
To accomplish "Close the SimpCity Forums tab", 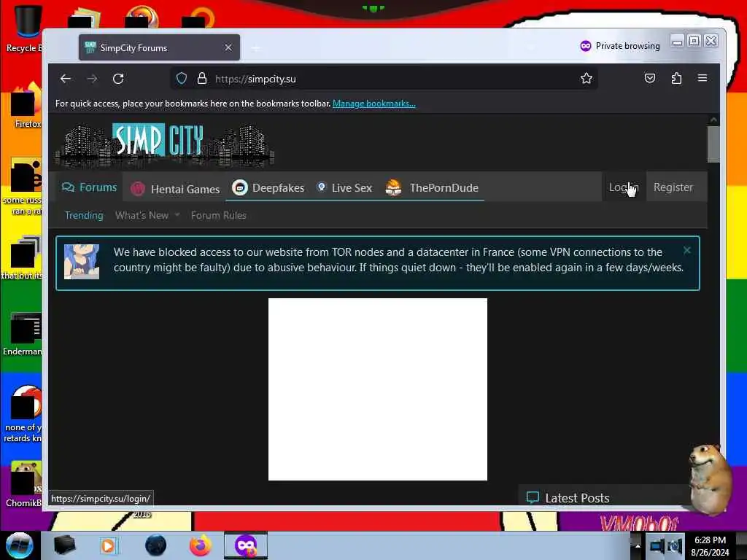I will coord(228,47).
